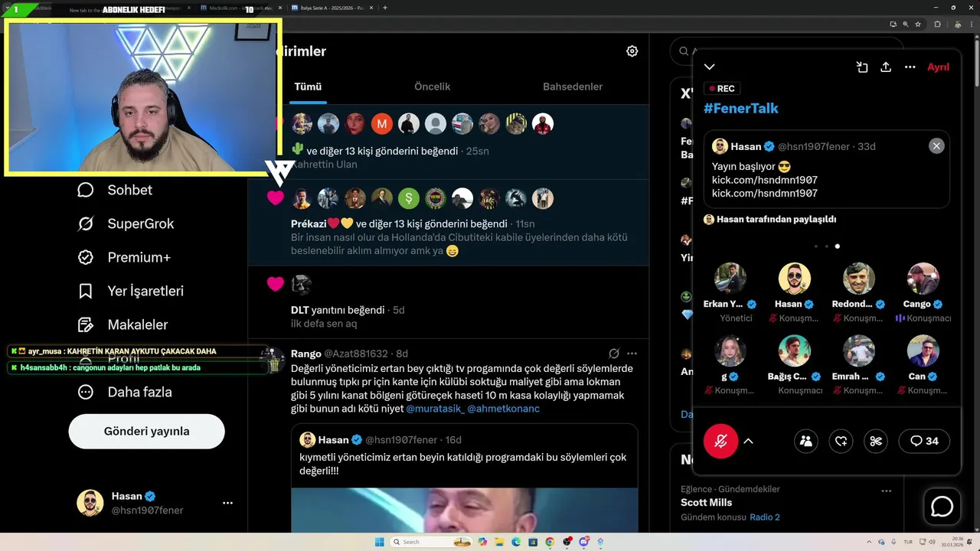Open Rango profile name
The image size is (980, 551).
pyautogui.click(x=306, y=354)
